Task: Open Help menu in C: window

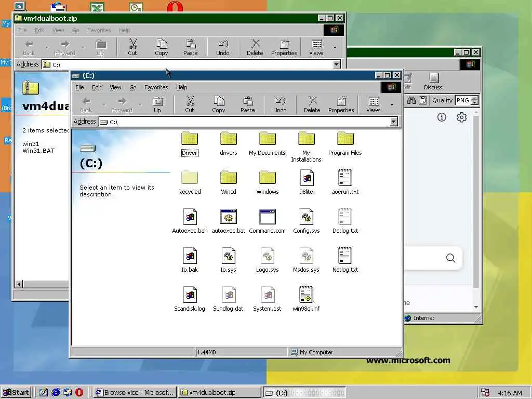Action: [181, 87]
